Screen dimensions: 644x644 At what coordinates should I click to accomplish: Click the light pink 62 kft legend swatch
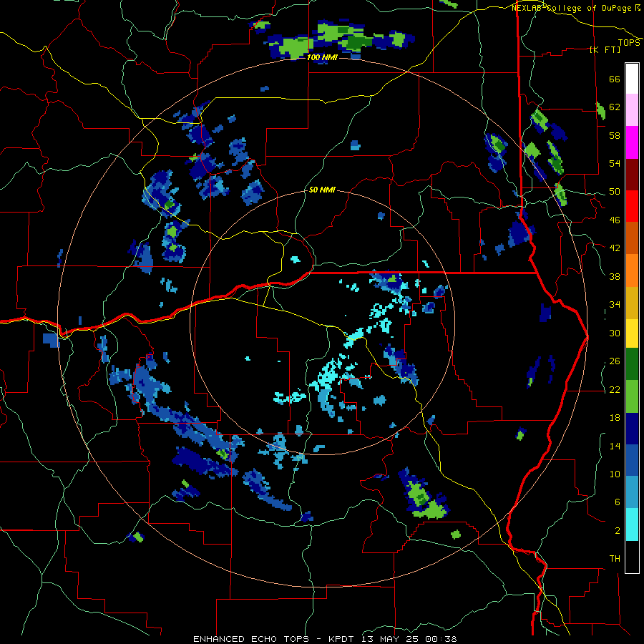coord(632,110)
